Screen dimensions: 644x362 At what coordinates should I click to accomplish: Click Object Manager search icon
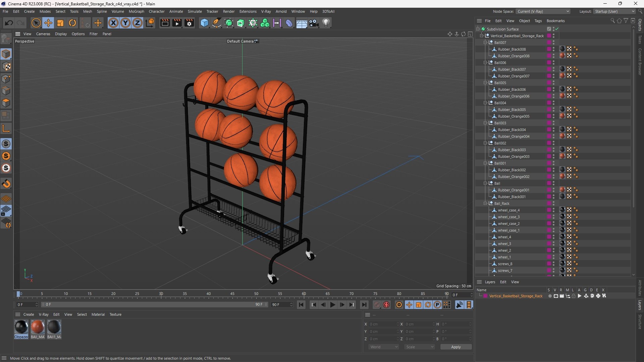coord(612,21)
